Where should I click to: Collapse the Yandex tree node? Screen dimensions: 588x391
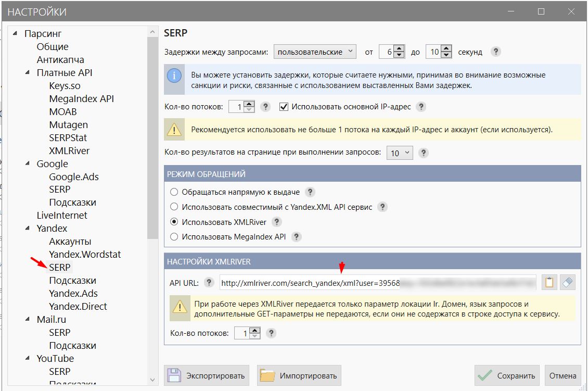click(x=28, y=228)
